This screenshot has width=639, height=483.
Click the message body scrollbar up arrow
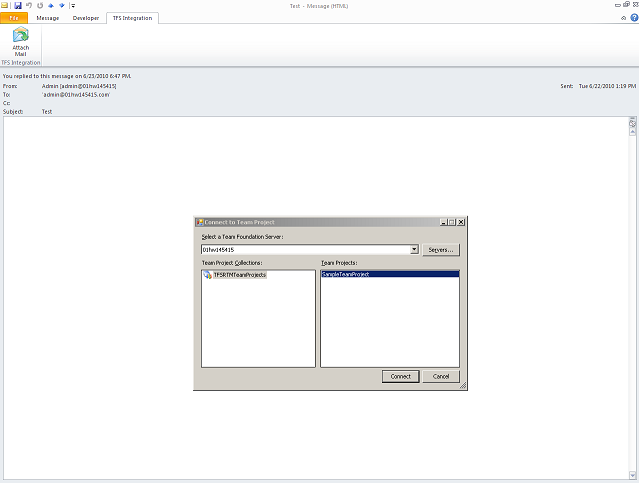(x=632, y=132)
